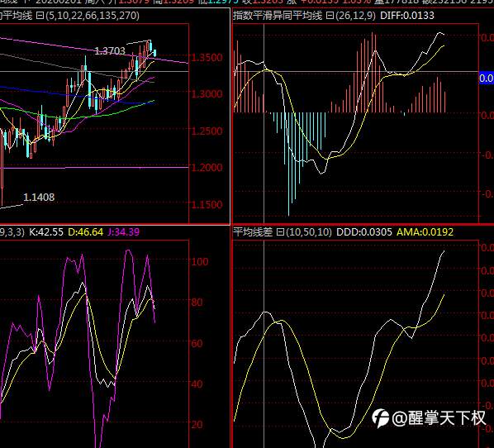Select the 100 level on KDJ axis

(x=200, y=262)
